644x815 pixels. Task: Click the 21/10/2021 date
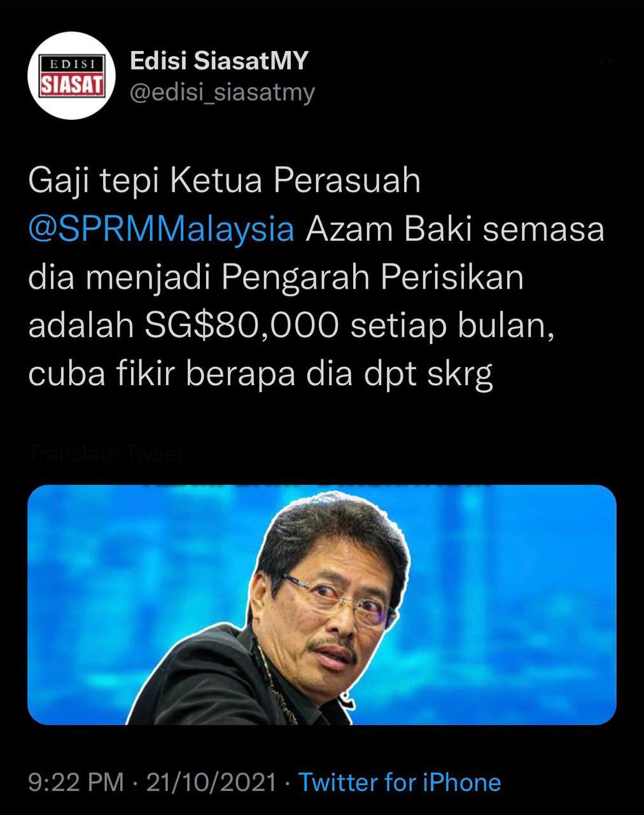[x=211, y=782]
